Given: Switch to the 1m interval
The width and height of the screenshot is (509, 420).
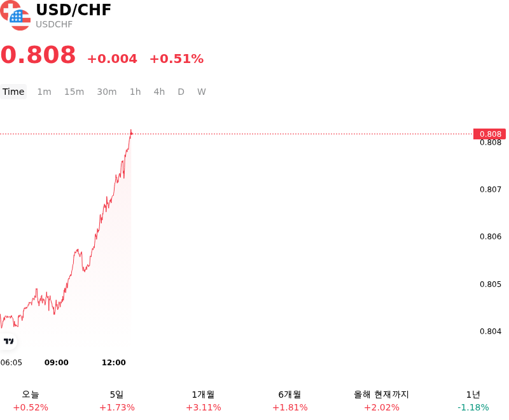Looking at the screenshot, I should click(44, 92).
